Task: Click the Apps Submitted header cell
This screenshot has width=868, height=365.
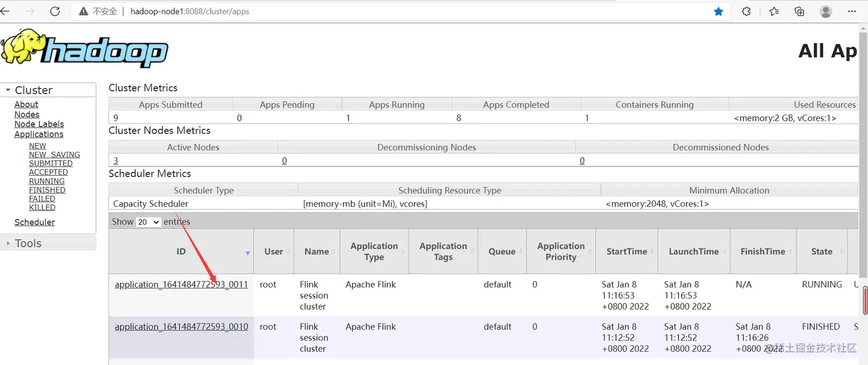Action: coord(170,105)
